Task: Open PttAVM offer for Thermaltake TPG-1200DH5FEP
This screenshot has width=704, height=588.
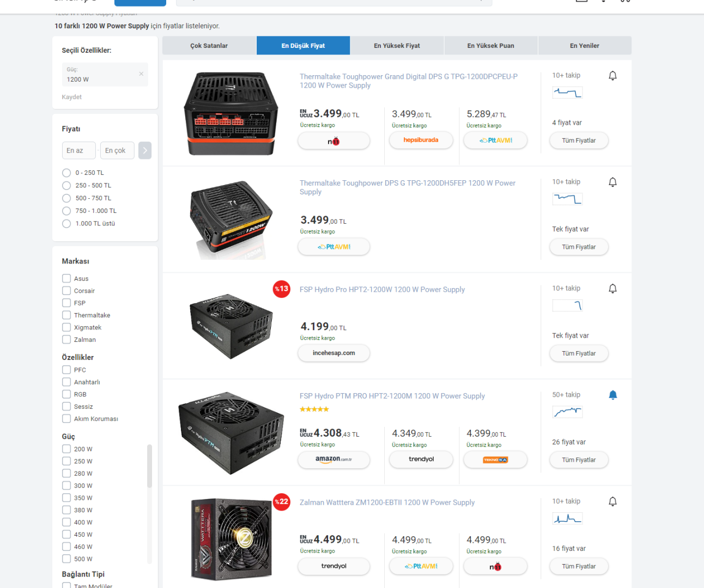Action: click(x=333, y=247)
